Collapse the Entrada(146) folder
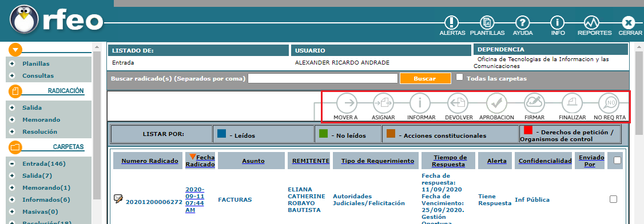 [12, 163]
